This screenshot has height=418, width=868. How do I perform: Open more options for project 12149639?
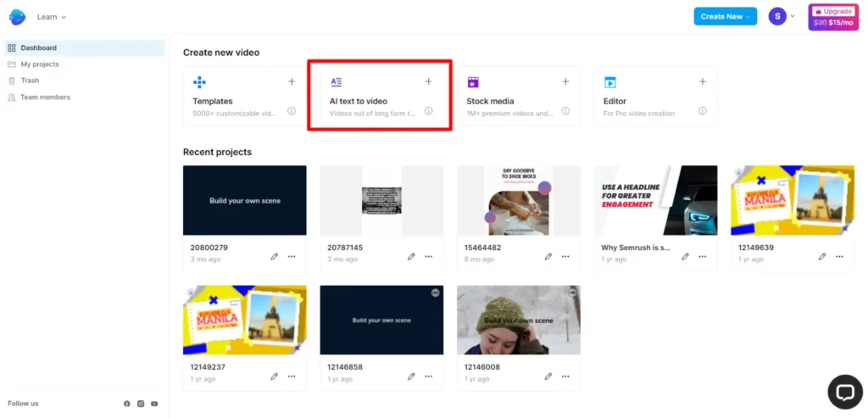(839, 256)
